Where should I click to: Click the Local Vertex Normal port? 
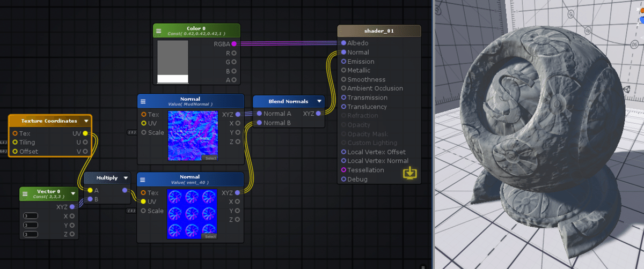pyautogui.click(x=343, y=161)
